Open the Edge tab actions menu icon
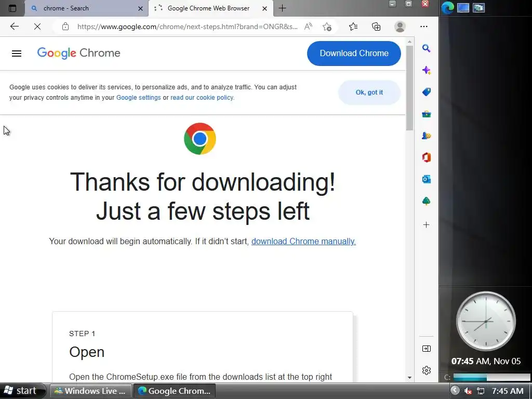This screenshot has width=532, height=399. tap(12, 8)
